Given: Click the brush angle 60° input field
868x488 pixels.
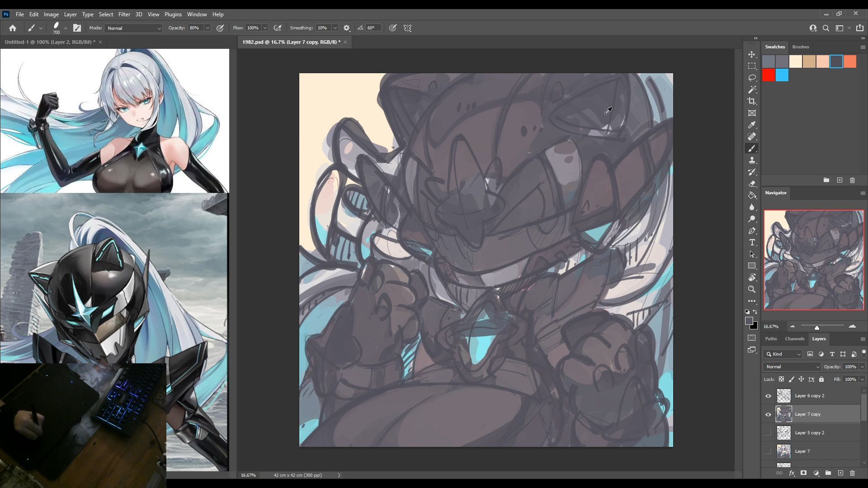Looking at the screenshot, I should coord(373,28).
